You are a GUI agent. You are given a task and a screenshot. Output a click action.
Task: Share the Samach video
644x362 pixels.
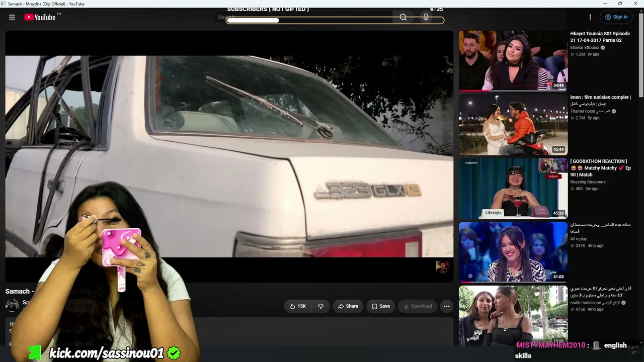[348, 306]
